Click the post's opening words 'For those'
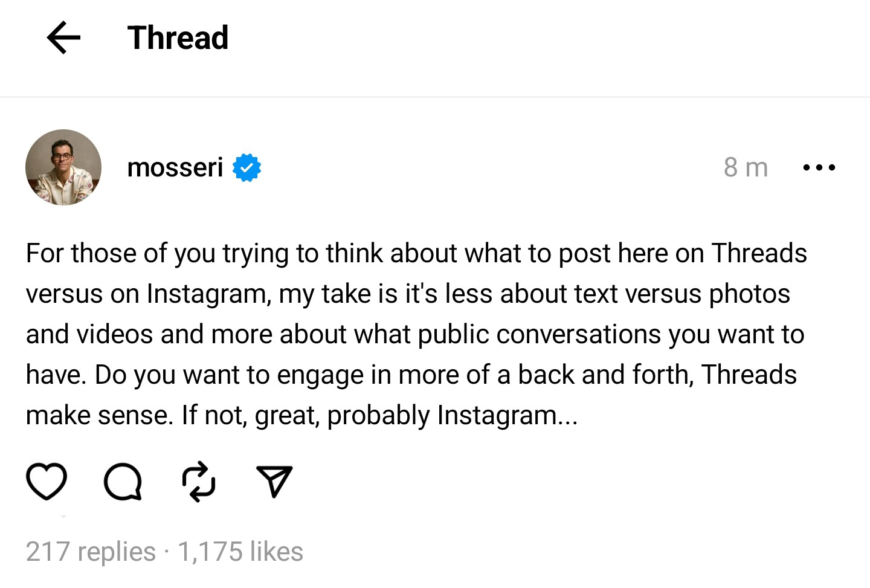 coord(80,253)
